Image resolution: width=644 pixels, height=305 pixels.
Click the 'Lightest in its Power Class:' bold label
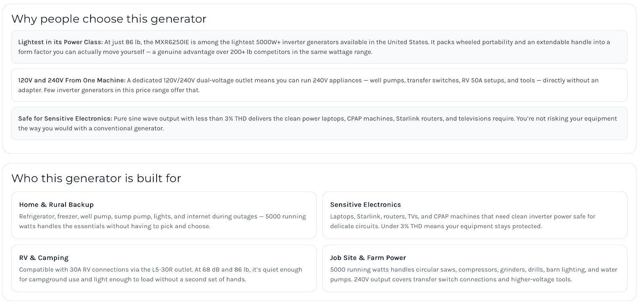pyautogui.click(x=60, y=42)
